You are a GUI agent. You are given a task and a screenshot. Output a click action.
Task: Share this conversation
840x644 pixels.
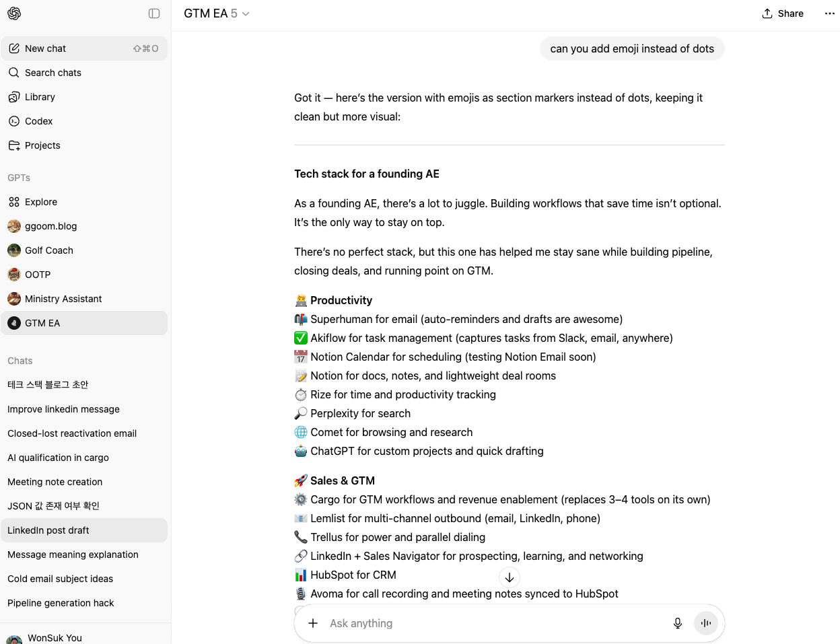(783, 13)
